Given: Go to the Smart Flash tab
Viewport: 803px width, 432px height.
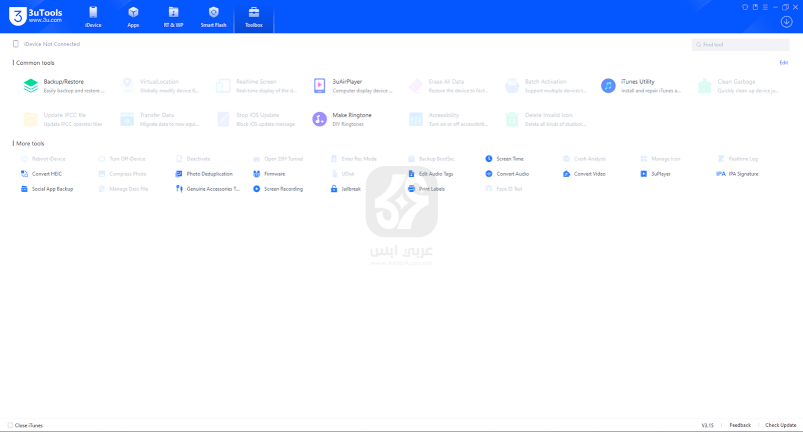Looking at the screenshot, I should pyautogui.click(x=214, y=17).
